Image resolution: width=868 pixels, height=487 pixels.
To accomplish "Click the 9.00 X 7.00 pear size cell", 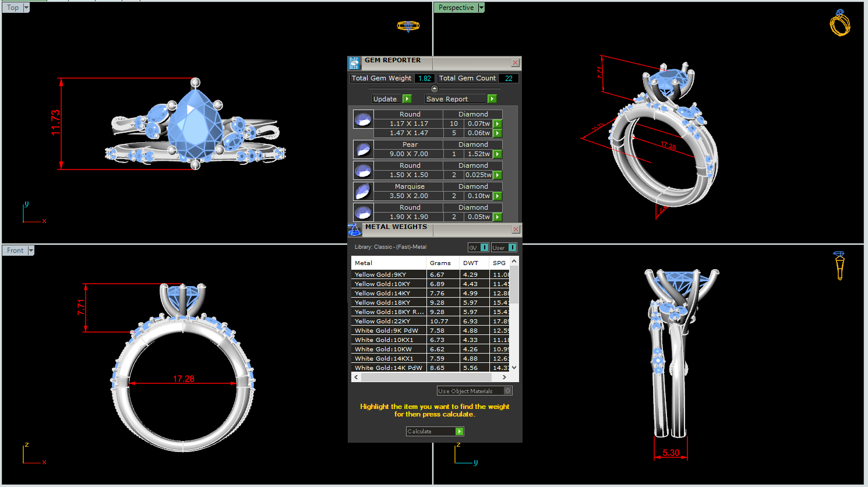I will click(408, 154).
